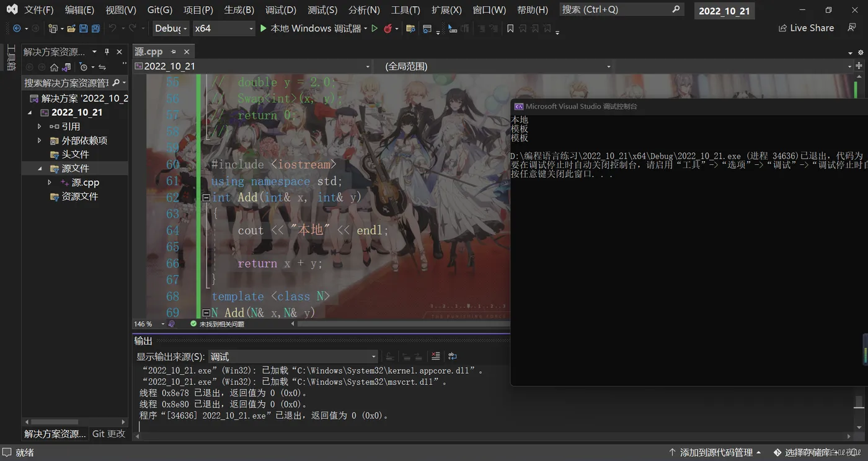
Task: Click the search icon in the title bar
Action: [x=676, y=9]
